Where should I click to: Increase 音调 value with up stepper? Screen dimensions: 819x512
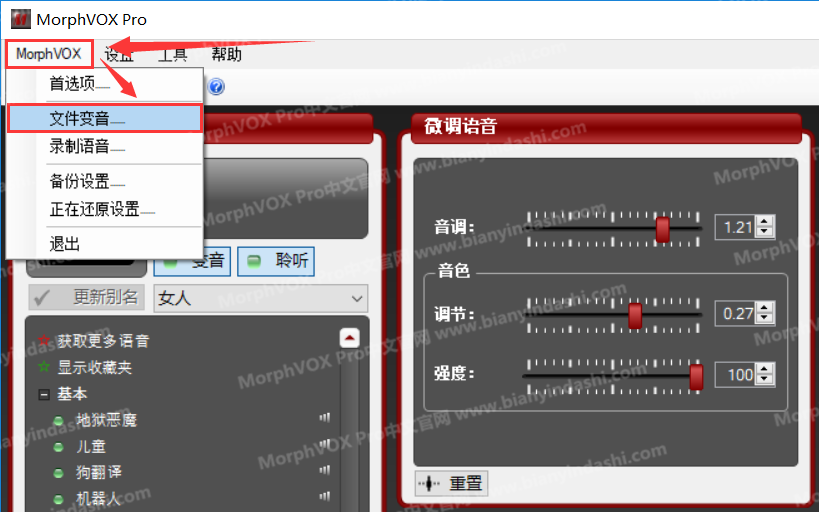click(765, 222)
